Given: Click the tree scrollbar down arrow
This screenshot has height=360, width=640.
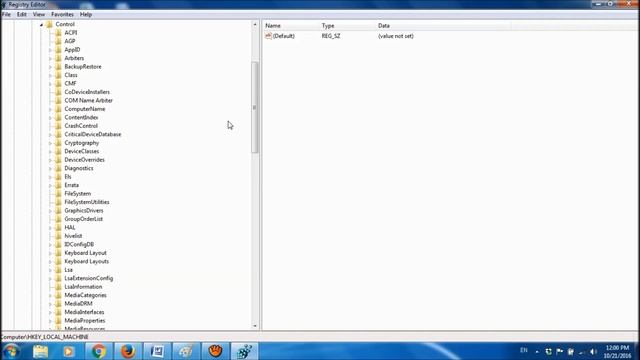Looking at the screenshot, I should [x=255, y=326].
